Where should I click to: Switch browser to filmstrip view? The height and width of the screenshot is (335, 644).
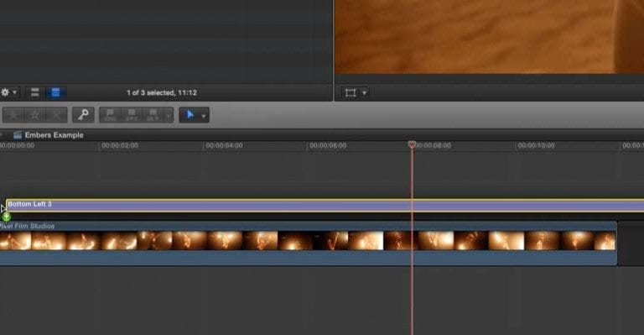[35, 92]
